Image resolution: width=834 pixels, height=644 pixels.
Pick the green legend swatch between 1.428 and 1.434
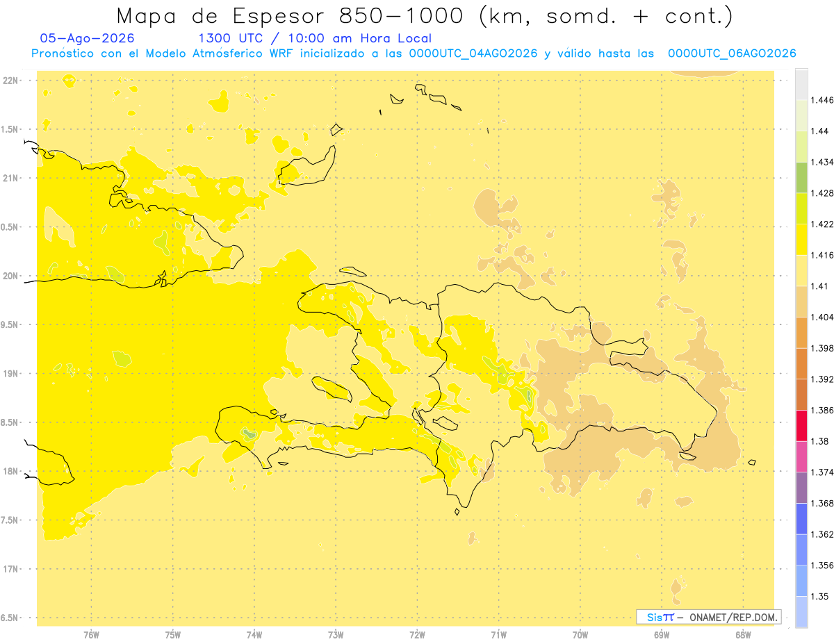tap(801, 177)
